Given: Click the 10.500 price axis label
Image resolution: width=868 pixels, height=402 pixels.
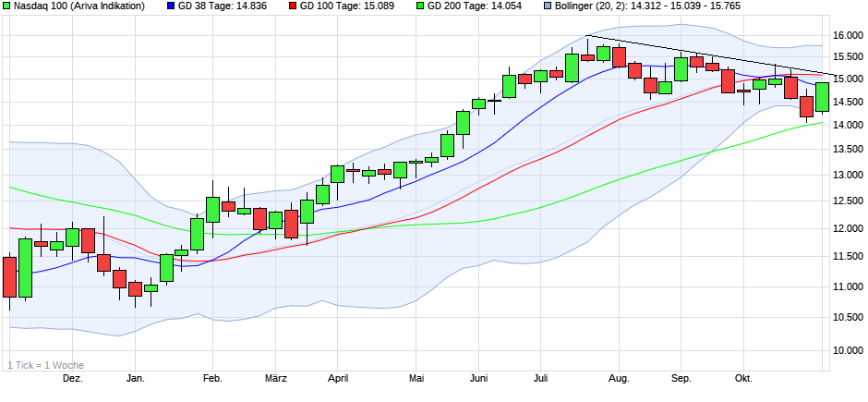Looking at the screenshot, I should (849, 317).
